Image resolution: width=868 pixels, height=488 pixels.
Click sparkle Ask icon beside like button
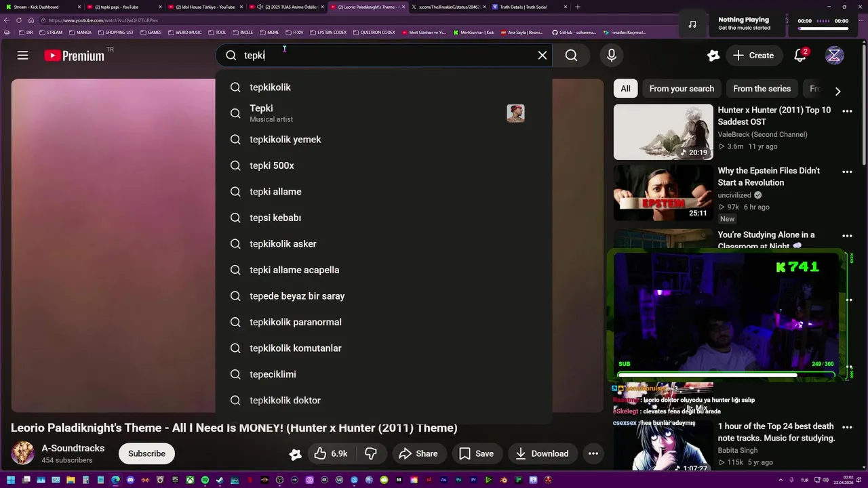click(x=295, y=454)
